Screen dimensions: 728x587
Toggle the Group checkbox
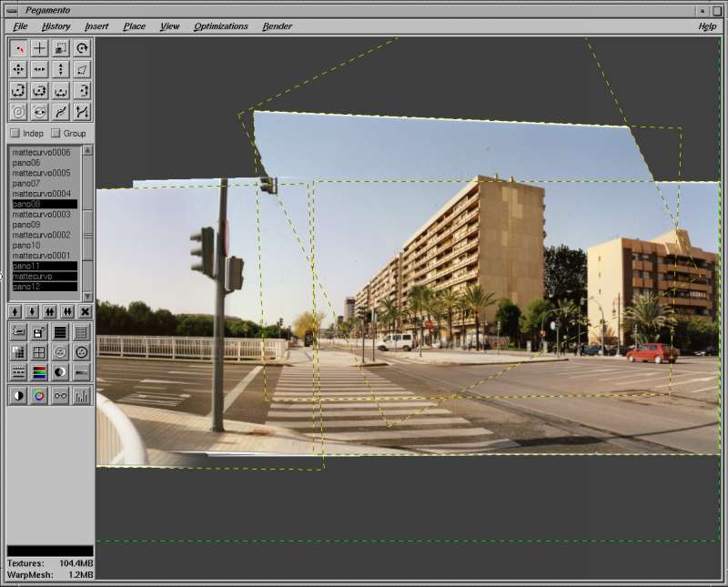pyautogui.click(x=56, y=134)
